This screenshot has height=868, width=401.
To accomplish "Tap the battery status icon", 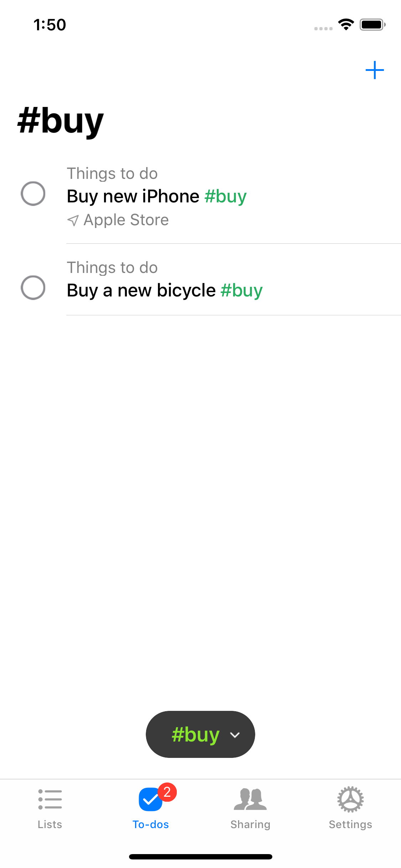I will pyautogui.click(x=372, y=25).
